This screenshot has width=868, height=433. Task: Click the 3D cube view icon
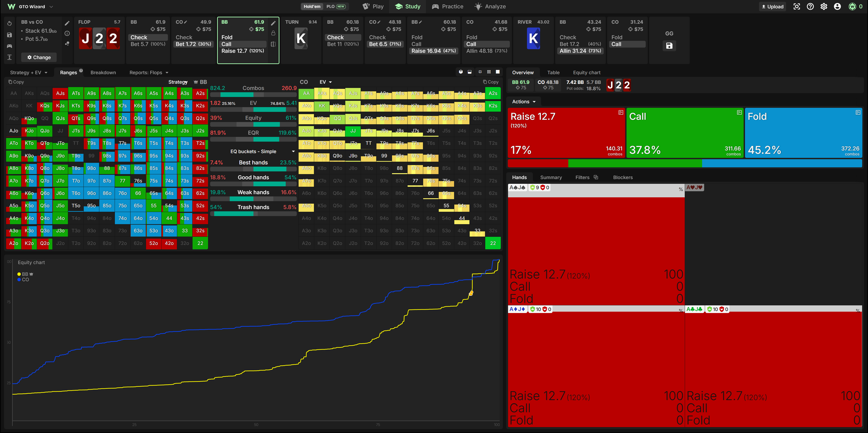461,72
